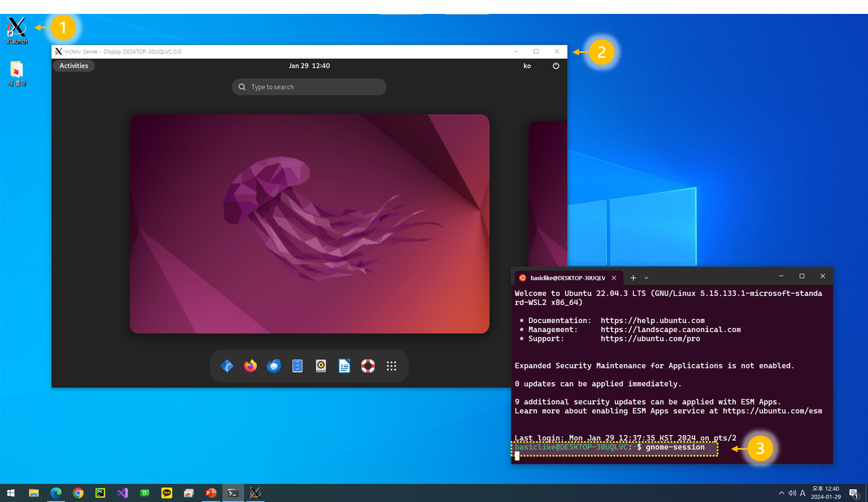
Task: Select the basiclike@DESKTOP-30UQLV terminal tab
Action: (568, 278)
